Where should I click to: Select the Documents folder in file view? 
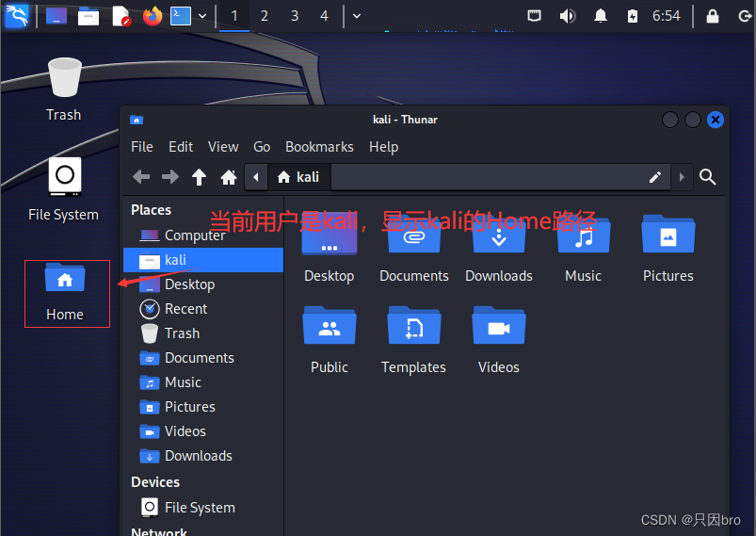click(x=413, y=251)
